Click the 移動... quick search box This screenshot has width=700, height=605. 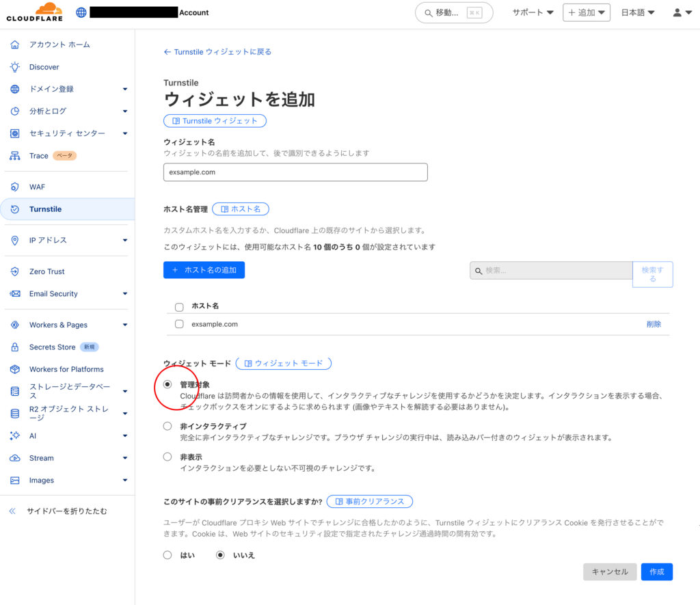(454, 12)
